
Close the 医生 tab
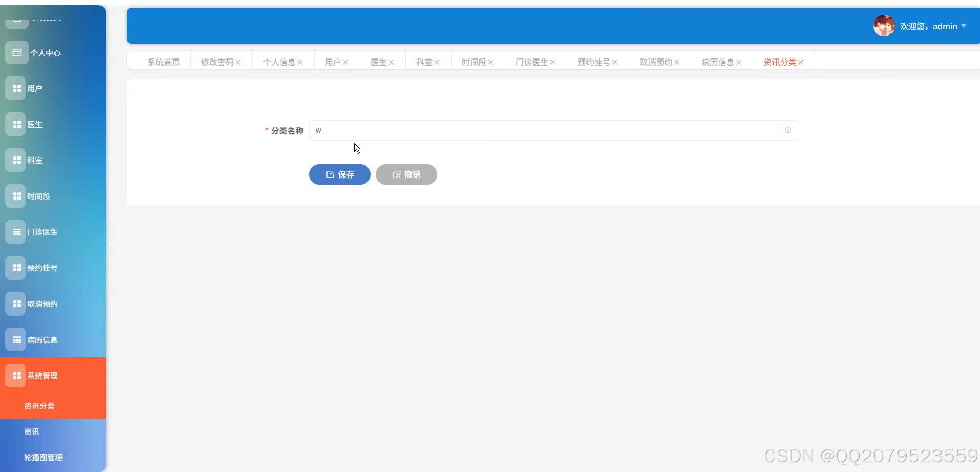coord(391,62)
